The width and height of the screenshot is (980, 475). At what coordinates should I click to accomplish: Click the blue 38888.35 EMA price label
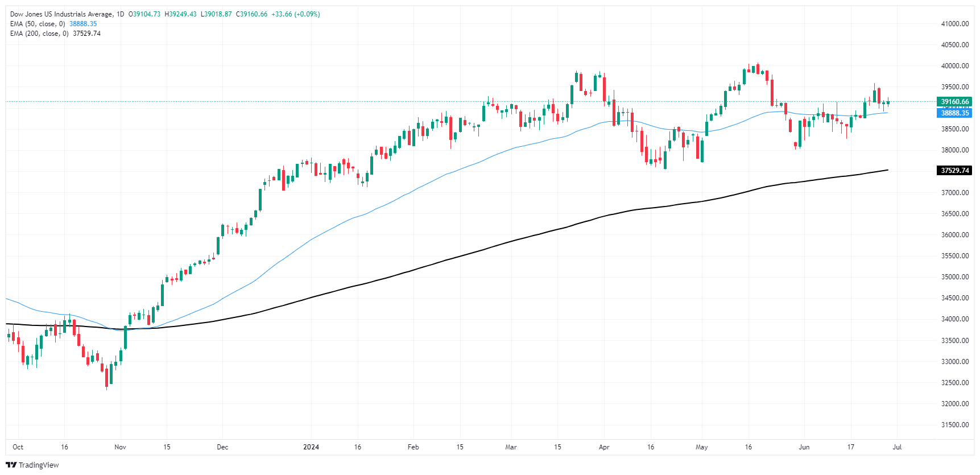point(954,113)
